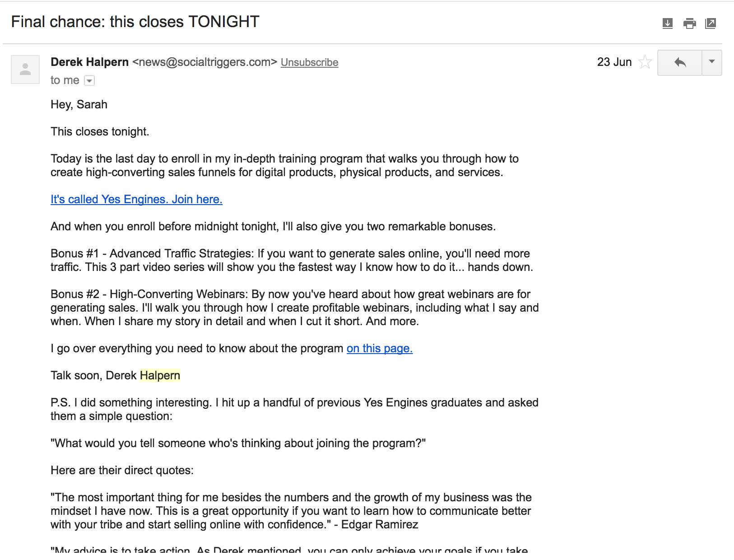Star this email from Derek Halpern
This screenshot has height=560, width=734.
tap(645, 62)
